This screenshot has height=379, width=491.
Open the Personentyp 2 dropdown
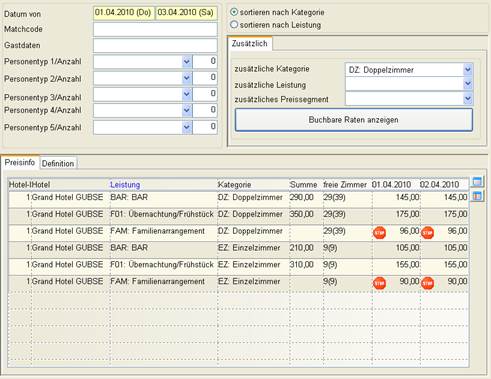tap(187, 78)
